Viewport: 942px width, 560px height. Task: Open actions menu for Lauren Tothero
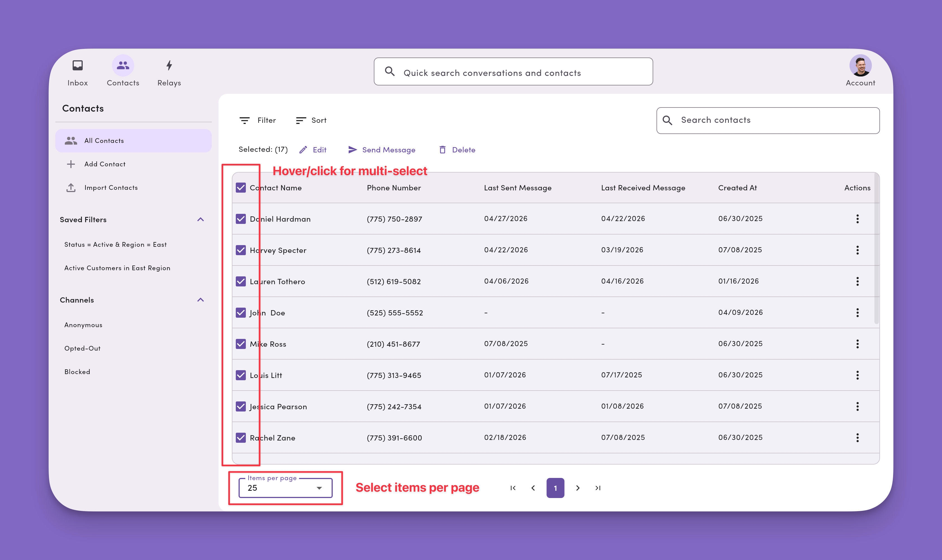pyautogui.click(x=857, y=281)
